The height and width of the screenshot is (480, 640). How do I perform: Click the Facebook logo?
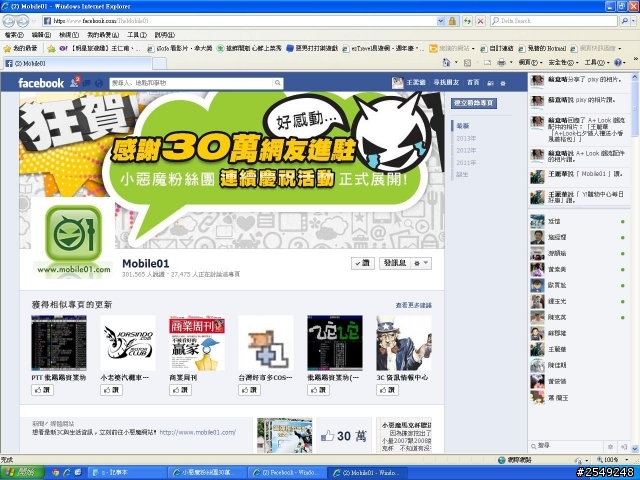(41, 83)
